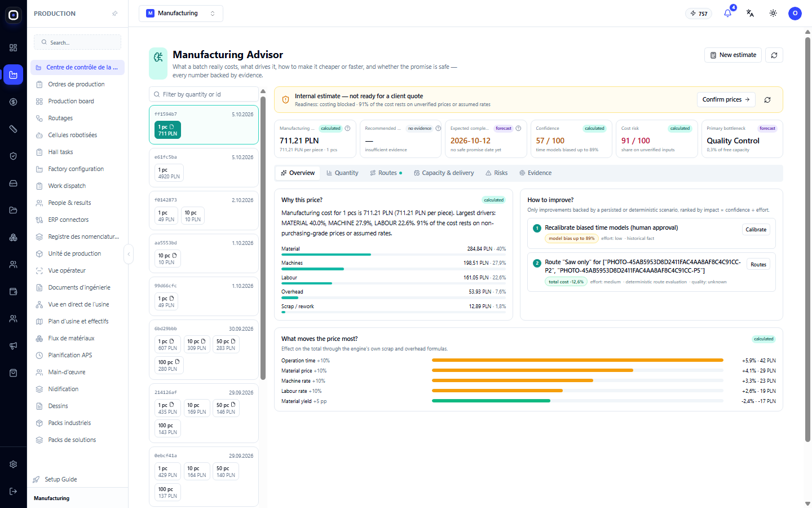Image resolution: width=812 pixels, height=508 pixels.
Task: Open the Manufacturing cost help icon
Action: pyautogui.click(x=347, y=128)
